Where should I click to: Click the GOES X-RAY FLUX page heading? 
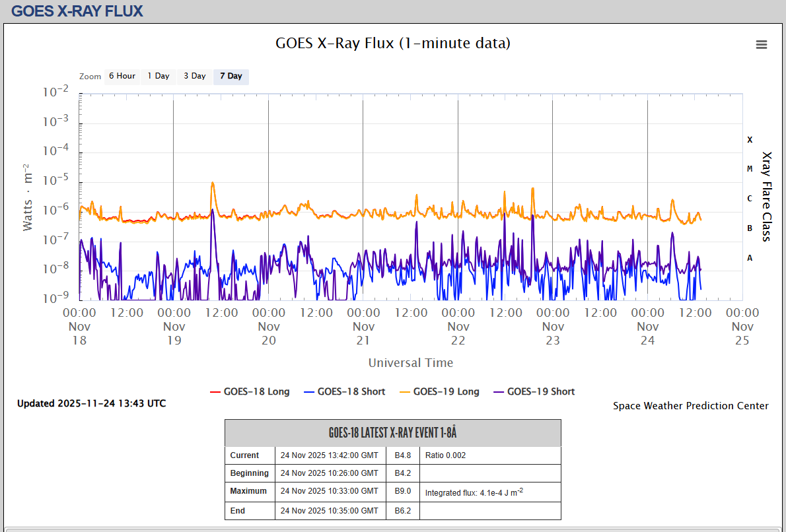pos(77,11)
